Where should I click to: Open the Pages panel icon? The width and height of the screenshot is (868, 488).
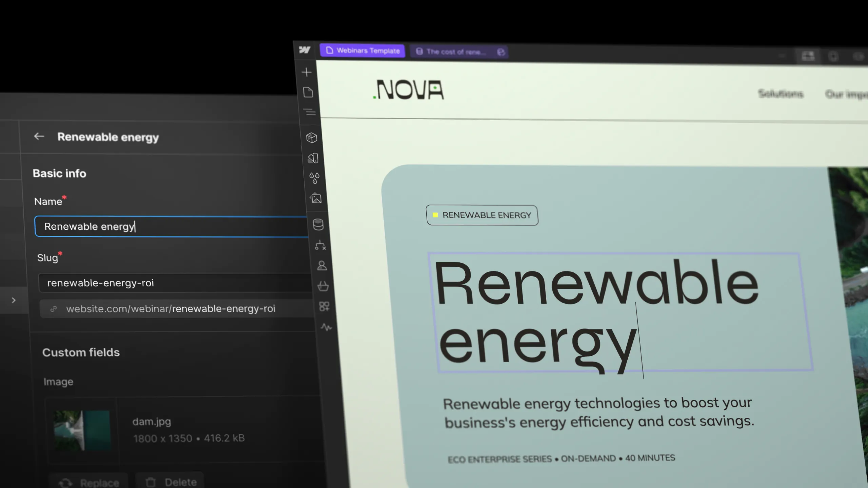pos(308,92)
